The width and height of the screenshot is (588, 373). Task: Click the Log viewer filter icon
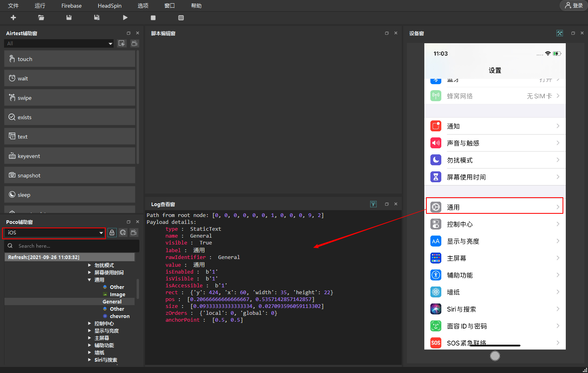[373, 204]
